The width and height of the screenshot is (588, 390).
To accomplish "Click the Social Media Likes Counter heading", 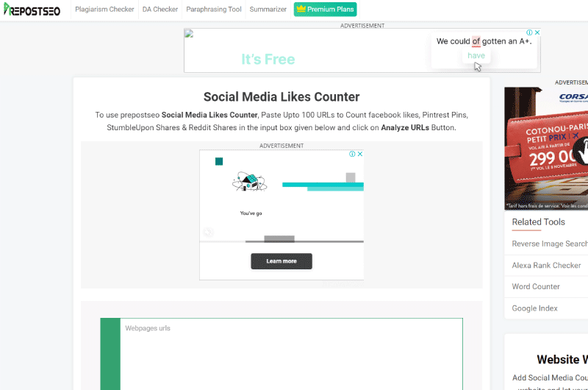I will (x=282, y=97).
